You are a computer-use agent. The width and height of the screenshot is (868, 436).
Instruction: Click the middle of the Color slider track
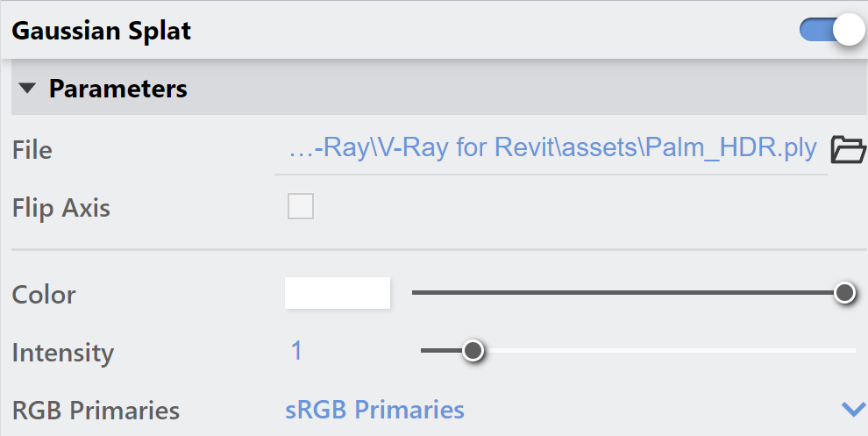click(x=629, y=292)
